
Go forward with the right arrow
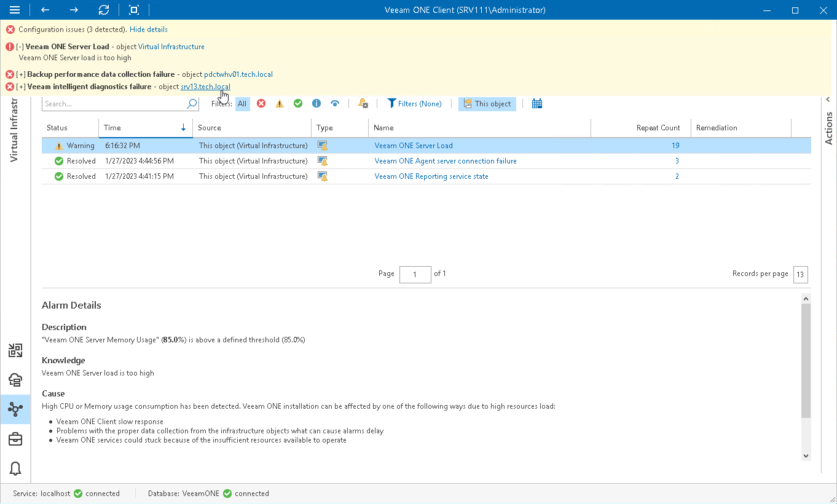(x=74, y=10)
